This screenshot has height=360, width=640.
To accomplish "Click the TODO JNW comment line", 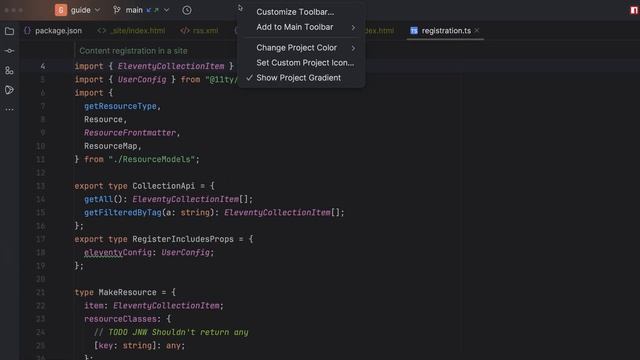I will pyautogui.click(x=171, y=332).
